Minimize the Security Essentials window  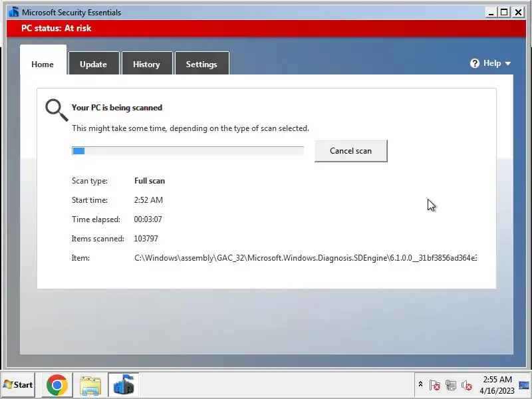[490, 13]
